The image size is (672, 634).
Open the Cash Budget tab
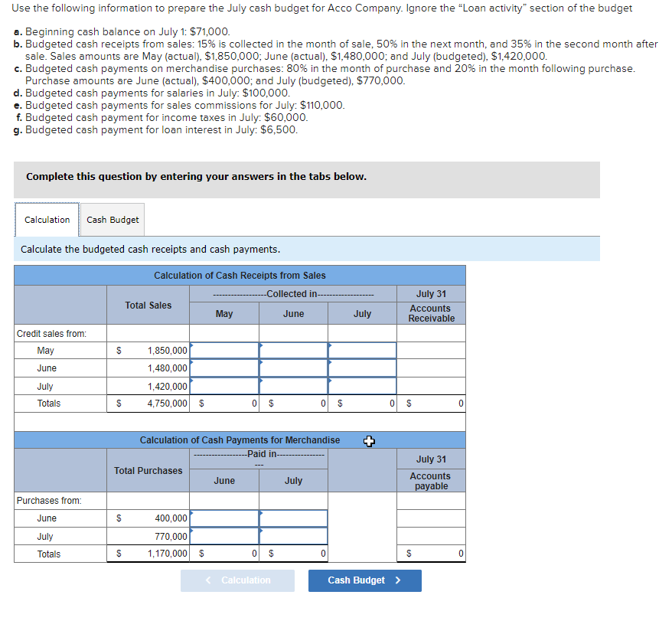113,220
